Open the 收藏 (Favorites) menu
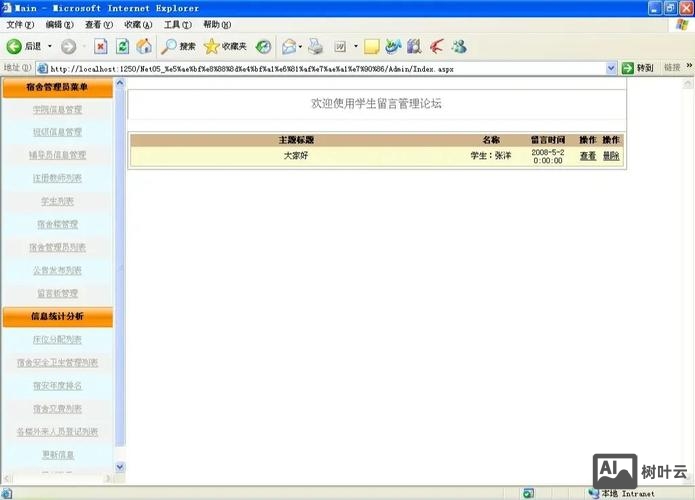Viewport: 695px width, 500px height. tap(138, 24)
